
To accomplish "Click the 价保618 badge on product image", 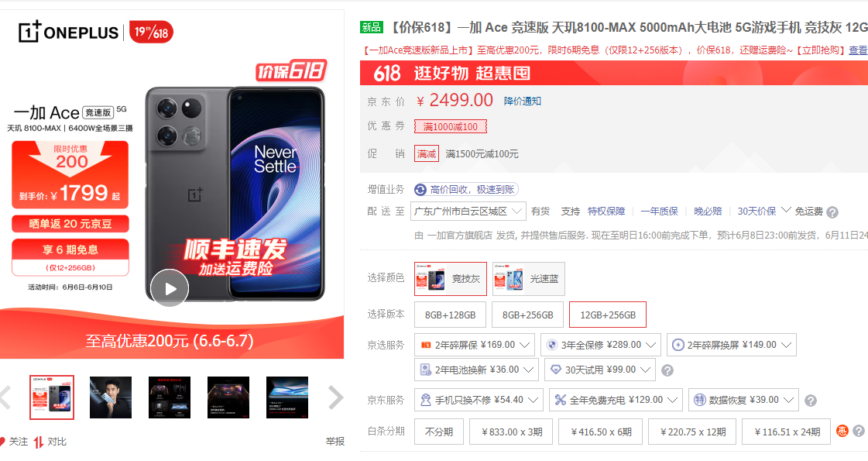I will coord(291,71).
